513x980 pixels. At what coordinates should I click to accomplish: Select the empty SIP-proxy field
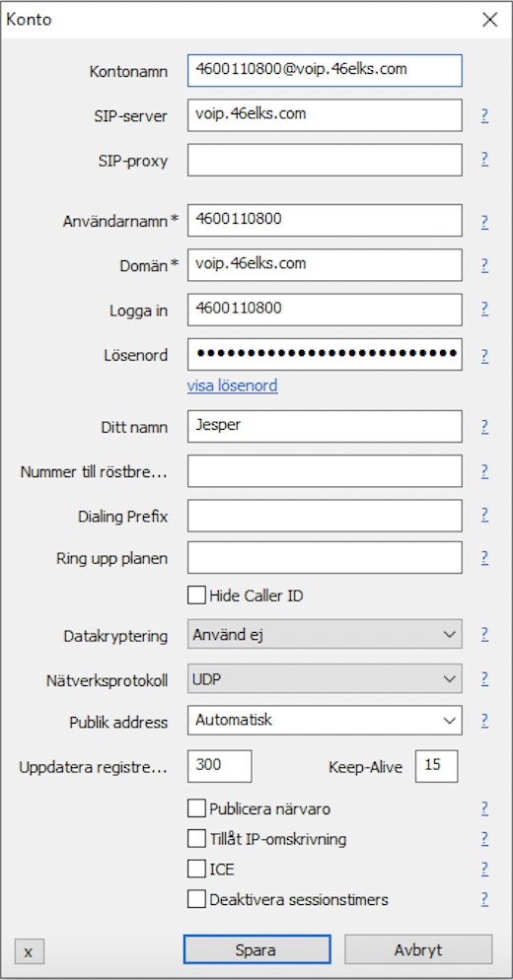pos(325,160)
